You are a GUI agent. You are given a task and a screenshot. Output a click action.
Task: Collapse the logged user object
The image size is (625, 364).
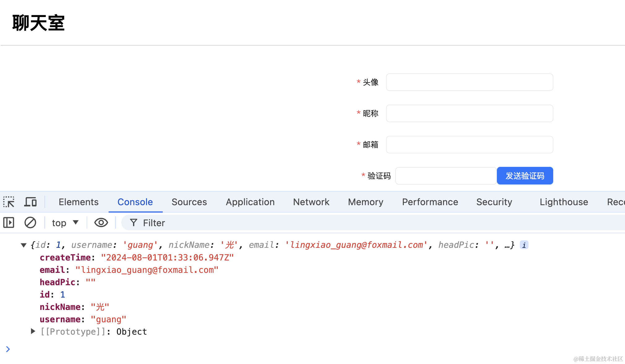tap(24, 245)
